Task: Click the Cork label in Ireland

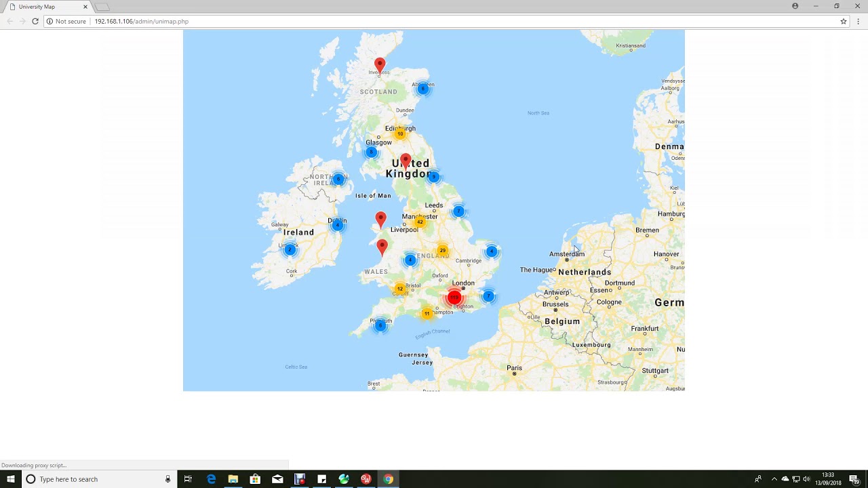Action: pyautogui.click(x=292, y=271)
